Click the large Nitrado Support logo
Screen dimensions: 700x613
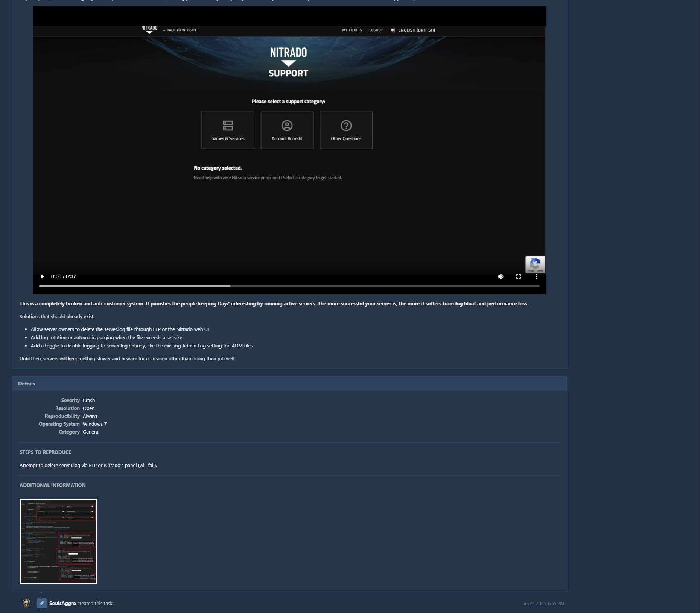point(289,62)
